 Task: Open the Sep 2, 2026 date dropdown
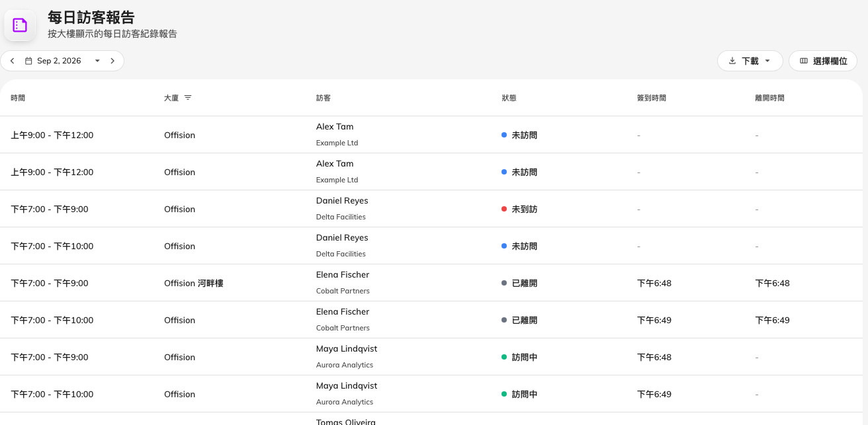(x=97, y=61)
